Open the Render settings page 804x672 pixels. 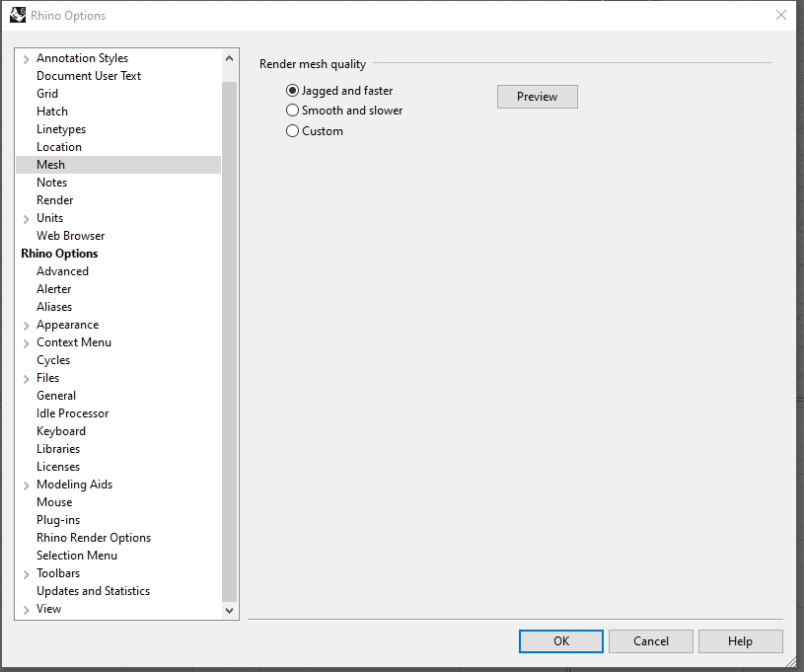tap(55, 200)
